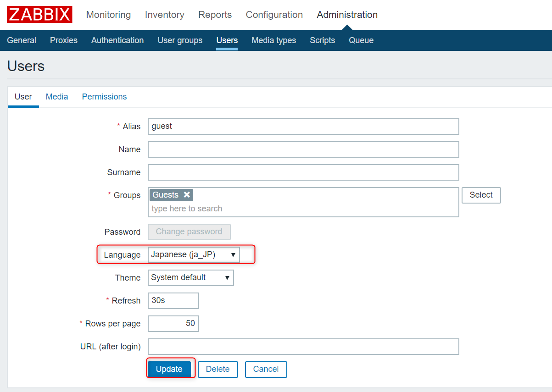Click the Language field label
The height and width of the screenshot is (392, 552).
(122, 255)
